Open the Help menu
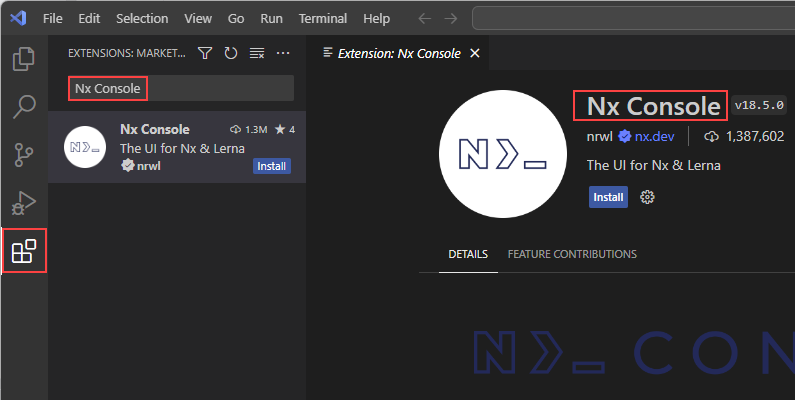The width and height of the screenshot is (795, 400). pos(376,19)
